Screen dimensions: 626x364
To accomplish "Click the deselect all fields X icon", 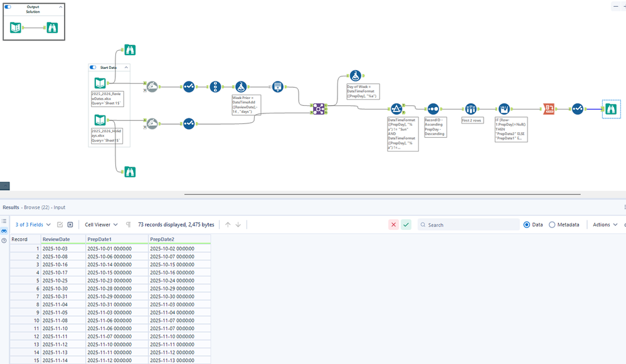I will [70, 224].
